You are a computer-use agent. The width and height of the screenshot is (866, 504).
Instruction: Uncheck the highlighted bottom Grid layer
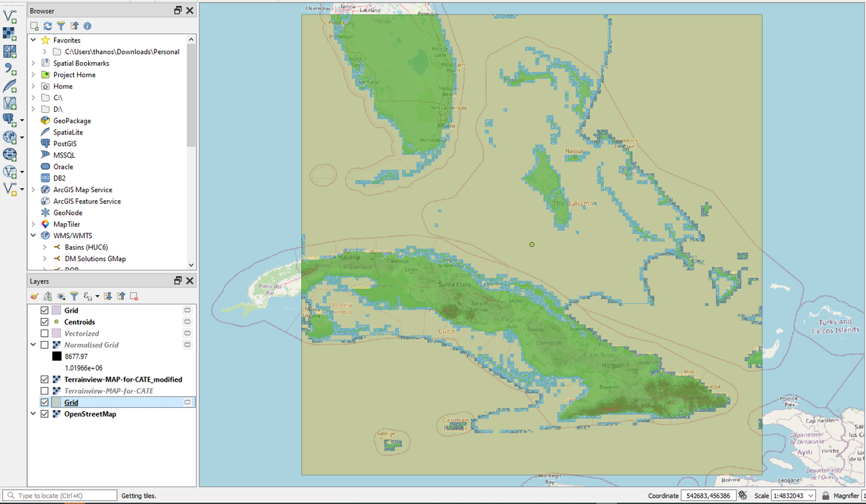[x=45, y=403]
